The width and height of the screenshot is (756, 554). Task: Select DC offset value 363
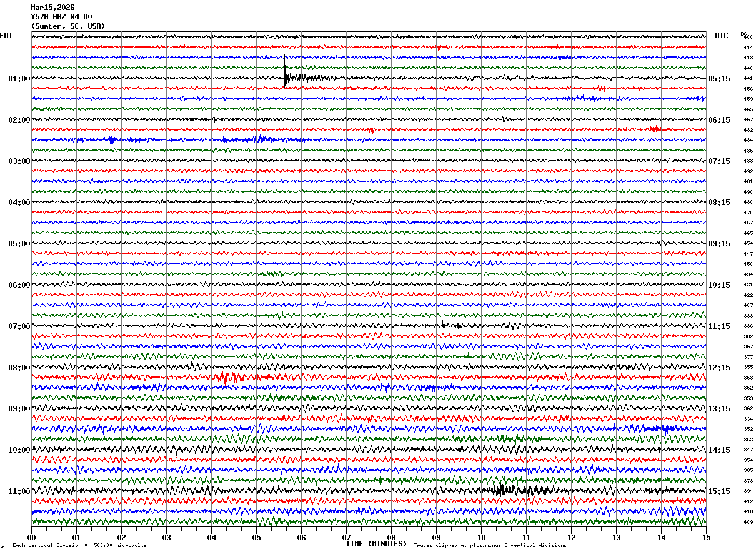[x=748, y=440]
